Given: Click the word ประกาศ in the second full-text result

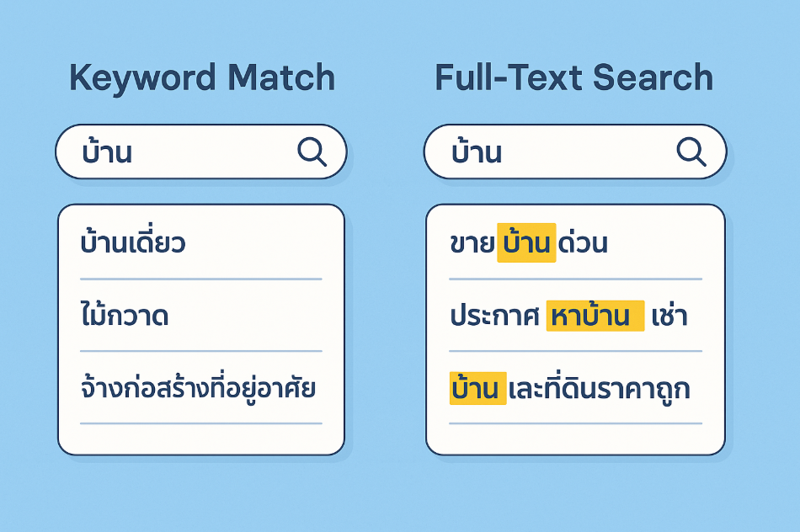Looking at the screenshot, I should click(495, 317).
